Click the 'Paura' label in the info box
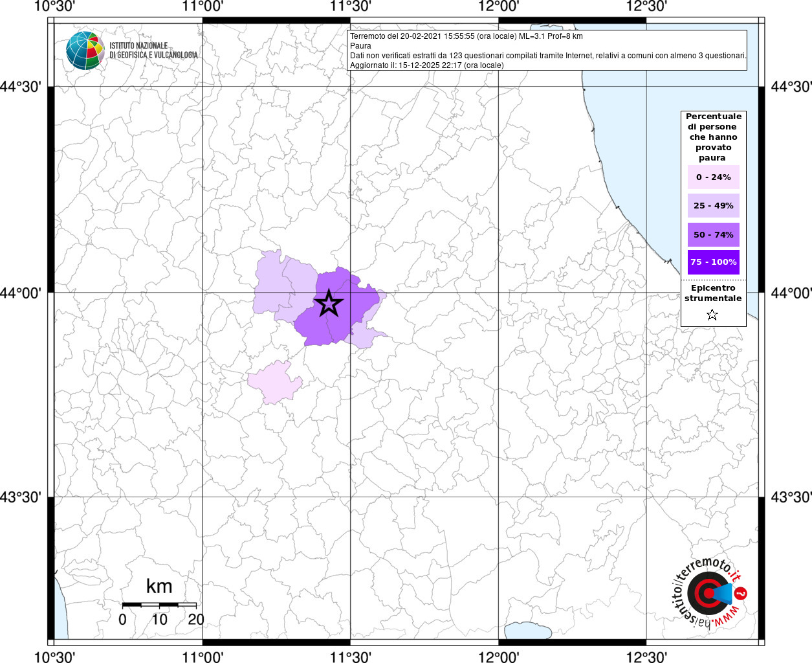The height and width of the screenshot is (663, 812). pos(360,46)
